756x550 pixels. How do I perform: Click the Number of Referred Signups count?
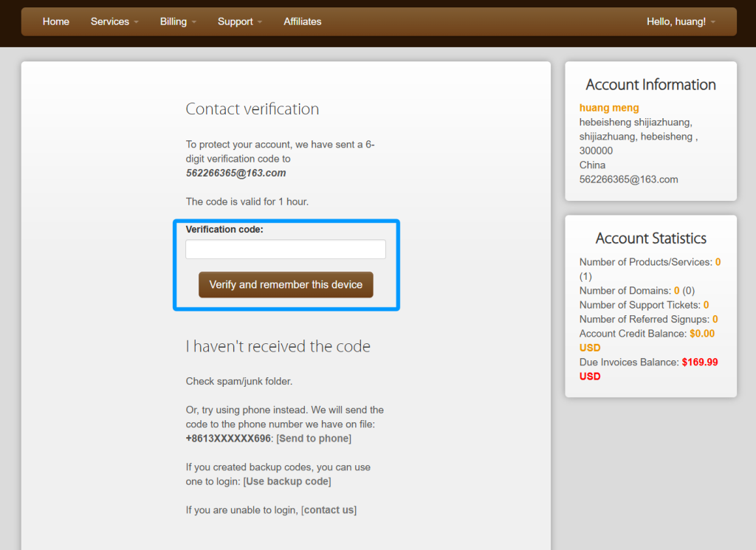coord(715,320)
